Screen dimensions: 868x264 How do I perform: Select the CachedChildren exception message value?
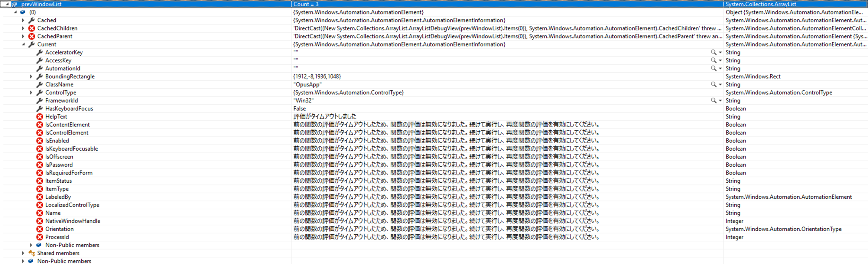coord(507,28)
